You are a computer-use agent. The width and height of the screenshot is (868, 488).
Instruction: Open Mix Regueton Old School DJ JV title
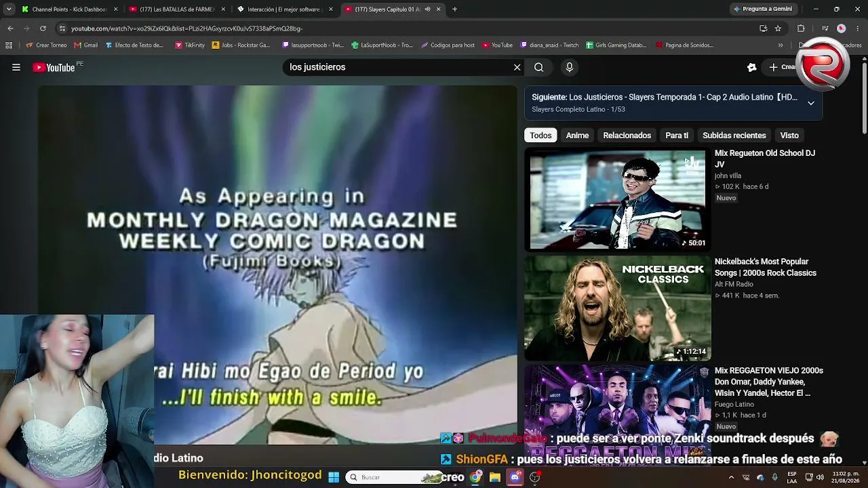tap(765, 159)
